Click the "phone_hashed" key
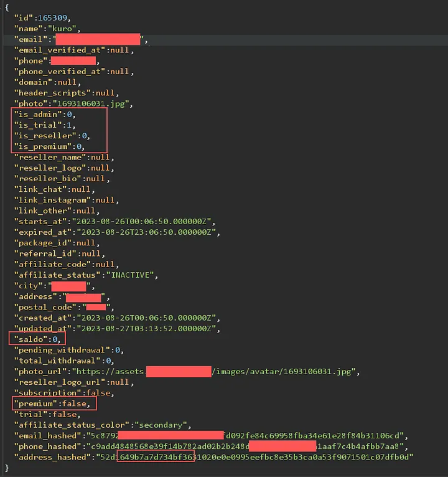The width and height of the screenshot is (448, 477). [x=48, y=446]
